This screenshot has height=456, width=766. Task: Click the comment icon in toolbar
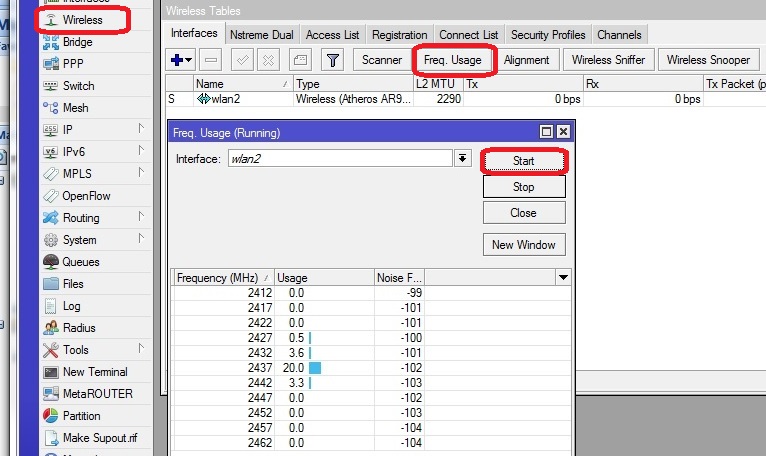pos(301,60)
